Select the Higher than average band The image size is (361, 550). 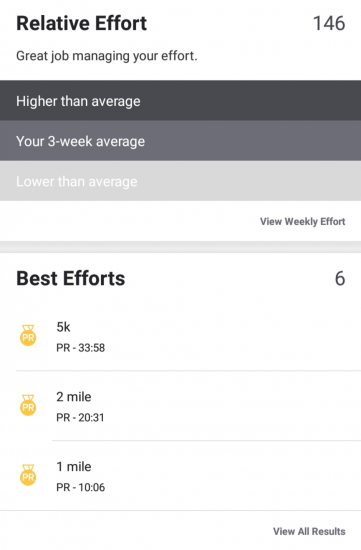[180, 101]
